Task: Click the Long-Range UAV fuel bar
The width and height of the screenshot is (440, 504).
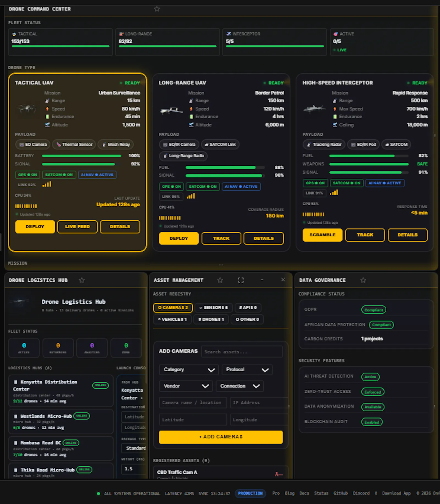Action: click(x=225, y=167)
